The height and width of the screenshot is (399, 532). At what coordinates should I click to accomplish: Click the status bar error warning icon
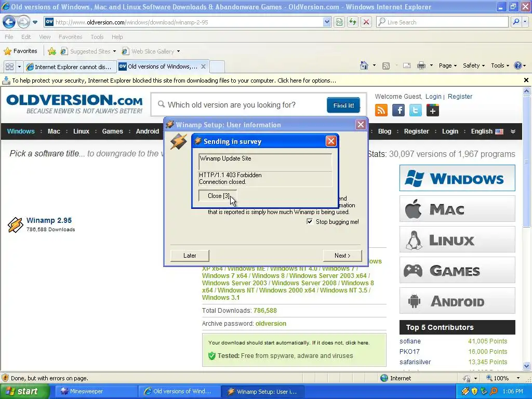pyautogui.click(x=5, y=378)
